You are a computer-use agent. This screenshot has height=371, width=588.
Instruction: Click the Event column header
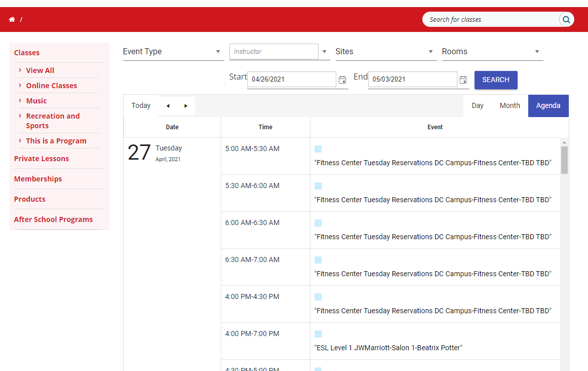pyautogui.click(x=435, y=127)
